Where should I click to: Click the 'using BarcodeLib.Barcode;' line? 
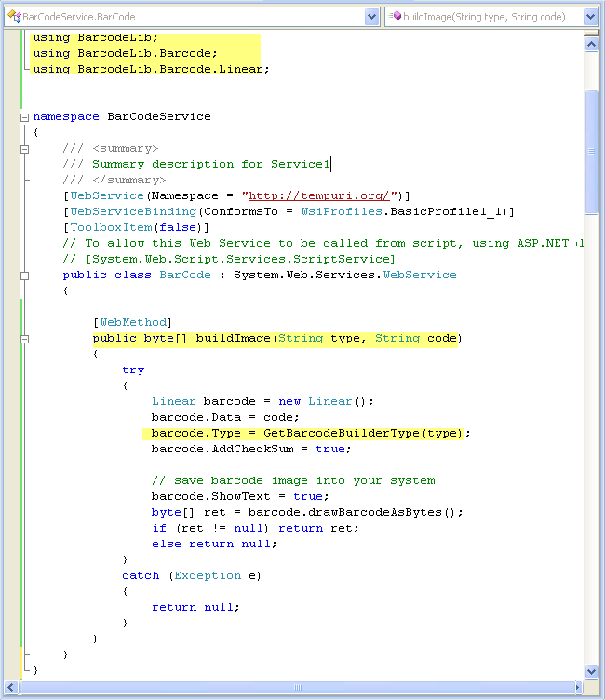pos(125,53)
